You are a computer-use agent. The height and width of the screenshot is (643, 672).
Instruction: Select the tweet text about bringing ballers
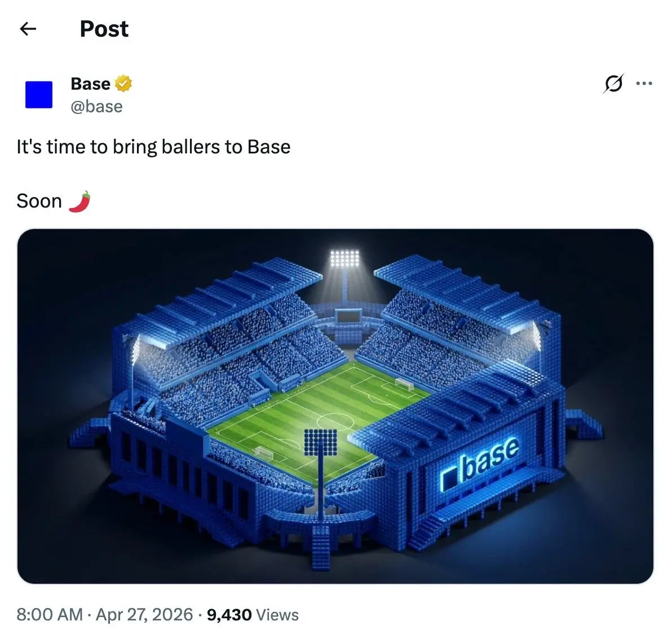click(x=153, y=147)
